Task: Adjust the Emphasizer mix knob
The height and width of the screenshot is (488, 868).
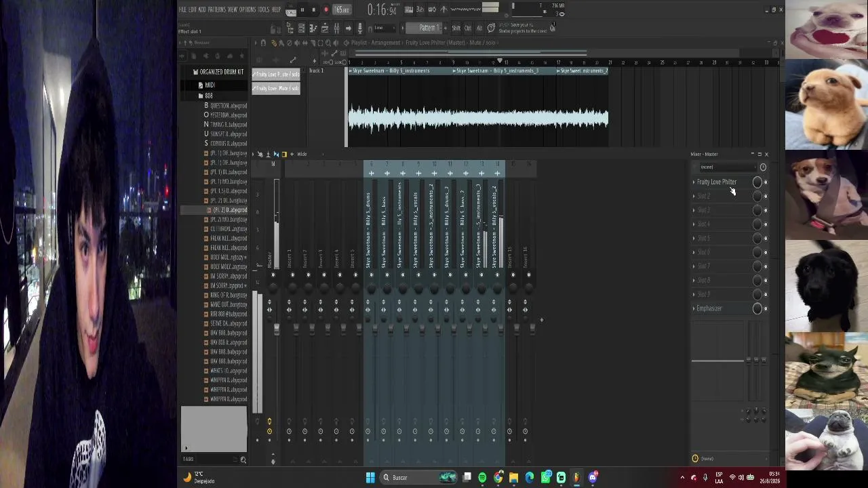Action: click(x=757, y=308)
